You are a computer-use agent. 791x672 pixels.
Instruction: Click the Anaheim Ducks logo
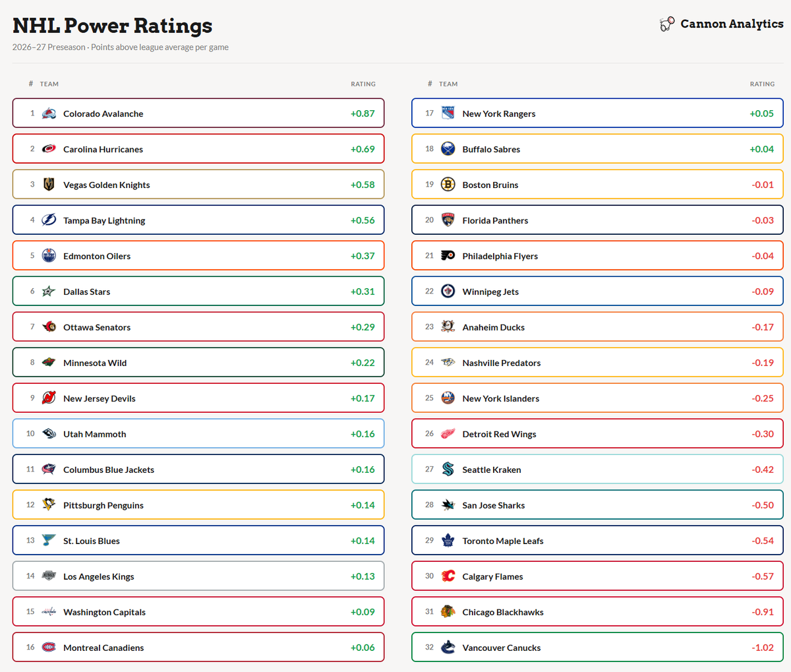(448, 327)
